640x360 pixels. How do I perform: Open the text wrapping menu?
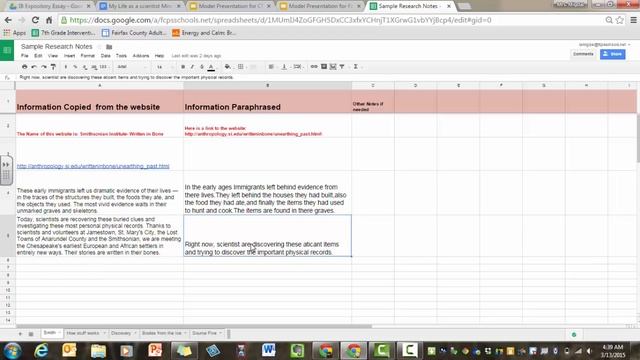click(x=298, y=67)
